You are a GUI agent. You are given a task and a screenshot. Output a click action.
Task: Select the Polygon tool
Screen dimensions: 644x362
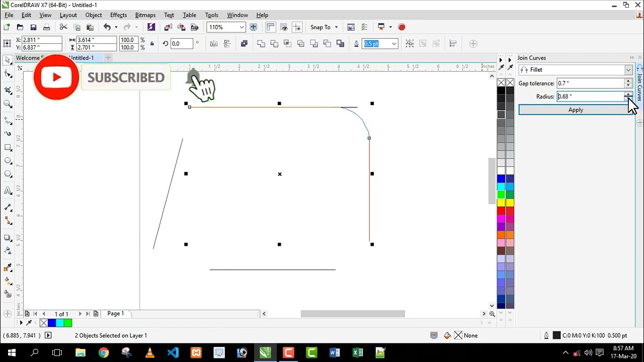(x=8, y=174)
